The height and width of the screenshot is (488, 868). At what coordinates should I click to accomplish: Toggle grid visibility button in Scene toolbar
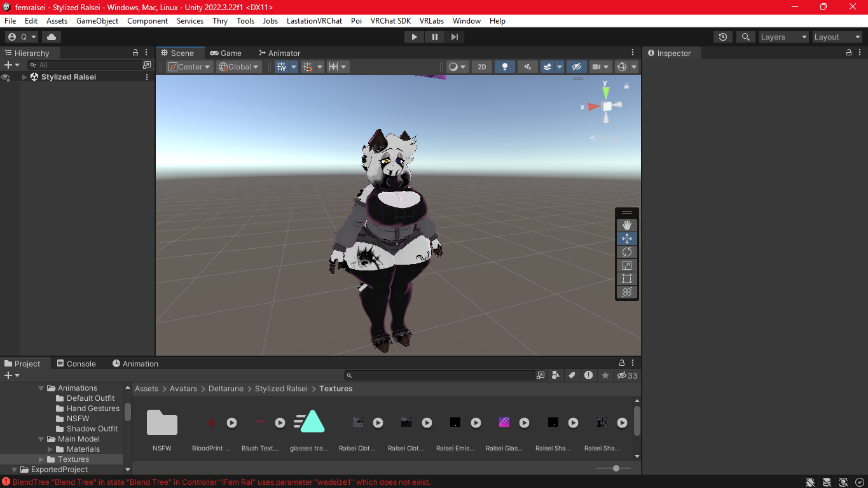[282, 67]
